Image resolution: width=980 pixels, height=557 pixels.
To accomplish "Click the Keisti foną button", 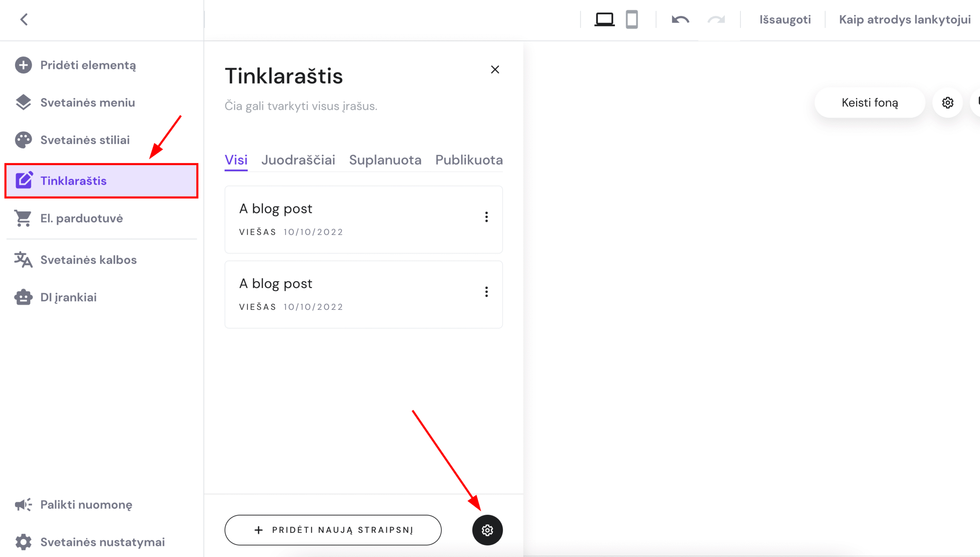I will point(869,103).
